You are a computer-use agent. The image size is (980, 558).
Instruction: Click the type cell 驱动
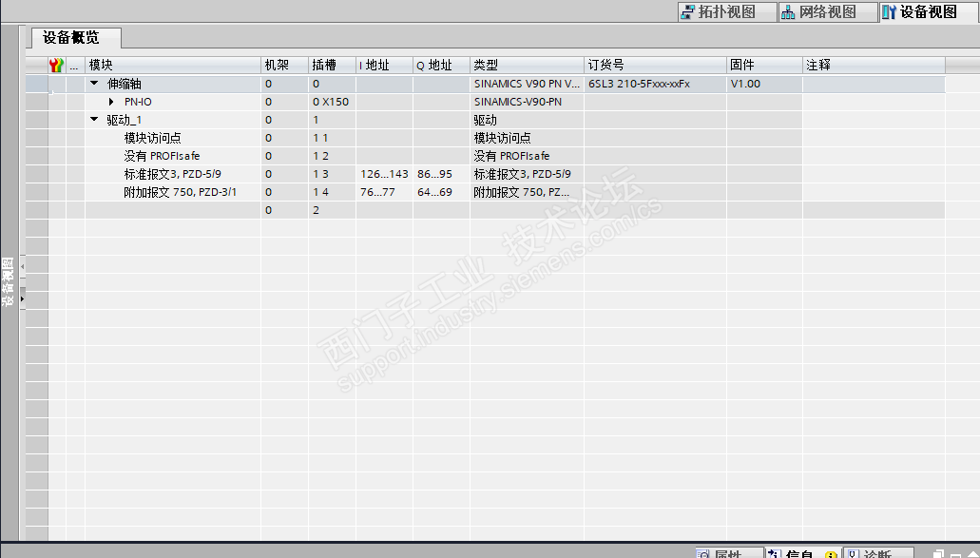(x=527, y=120)
